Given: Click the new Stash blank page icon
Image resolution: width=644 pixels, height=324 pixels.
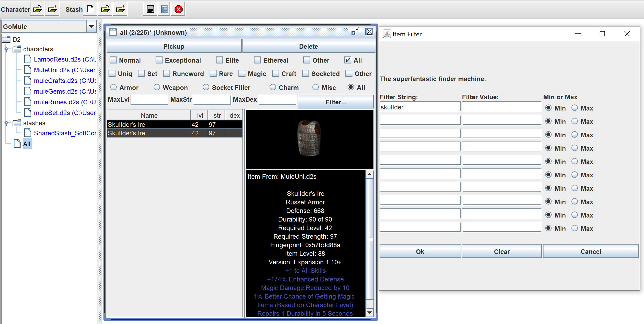Looking at the screenshot, I should tap(91, 9).
